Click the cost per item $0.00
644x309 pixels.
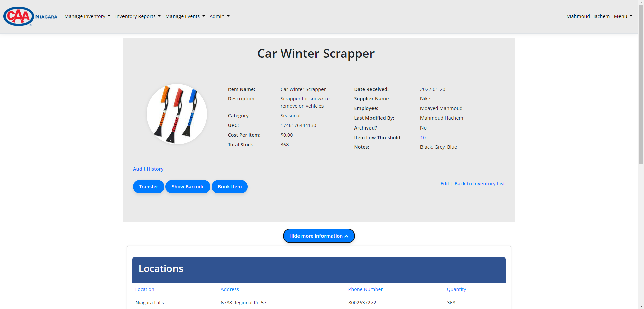point(287,135)
